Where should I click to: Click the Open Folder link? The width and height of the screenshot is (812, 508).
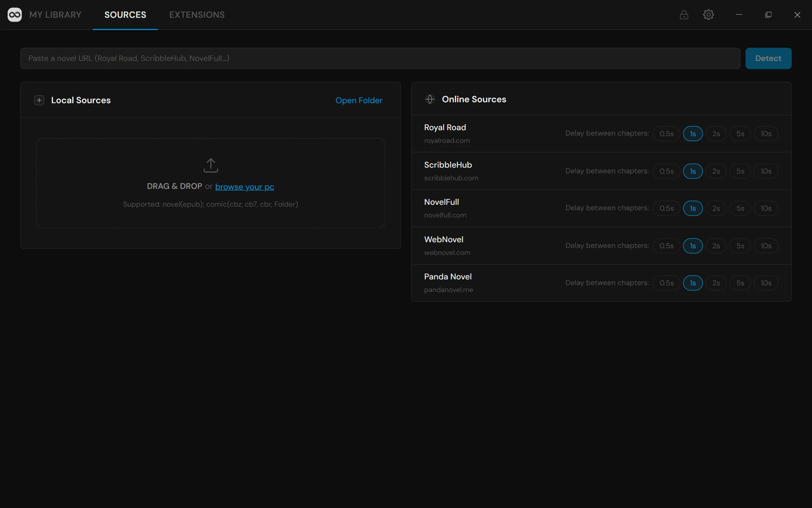tap(359, 100)
